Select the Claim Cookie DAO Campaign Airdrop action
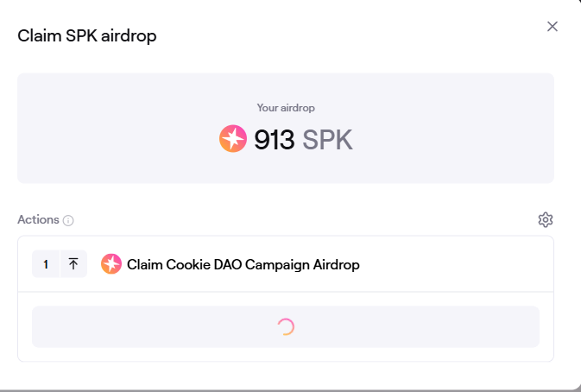Viewport: 581px width, 392px height. (243, 264)
